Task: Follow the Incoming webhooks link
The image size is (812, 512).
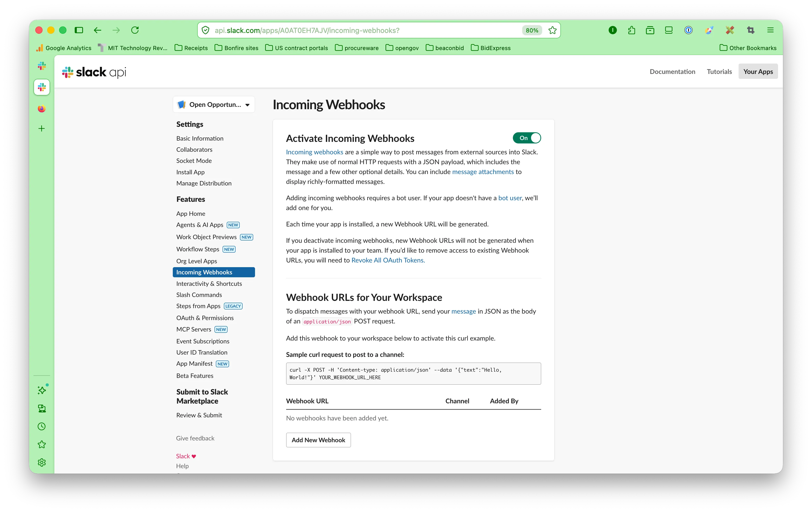Action: [x=314, y=152]
